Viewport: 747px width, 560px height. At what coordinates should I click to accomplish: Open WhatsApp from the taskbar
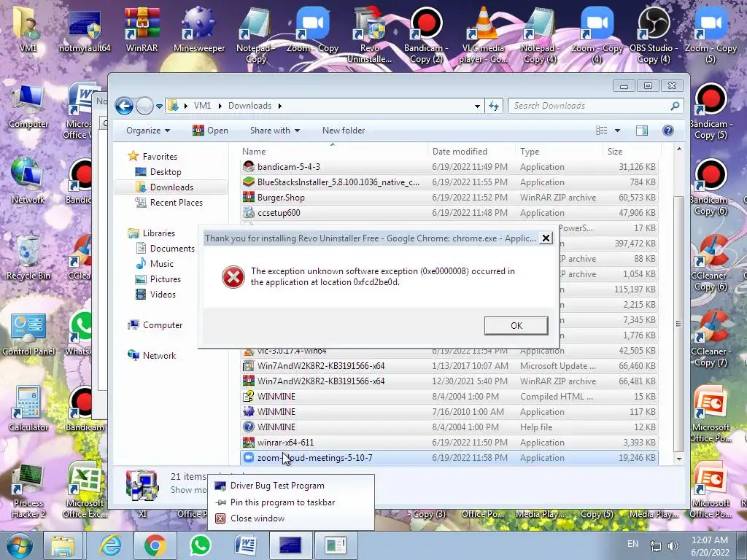click(x=200, y=545)
